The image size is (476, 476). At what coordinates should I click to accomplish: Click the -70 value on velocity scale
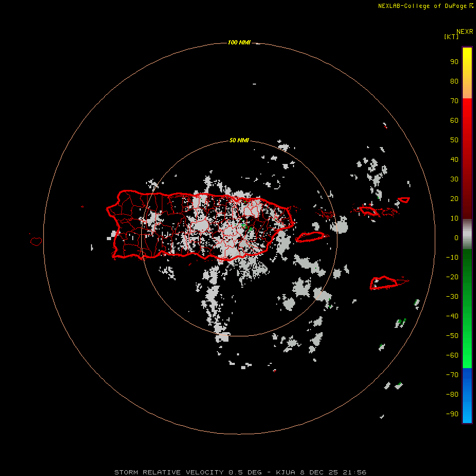pyautogui.click(x=452, y=375)
